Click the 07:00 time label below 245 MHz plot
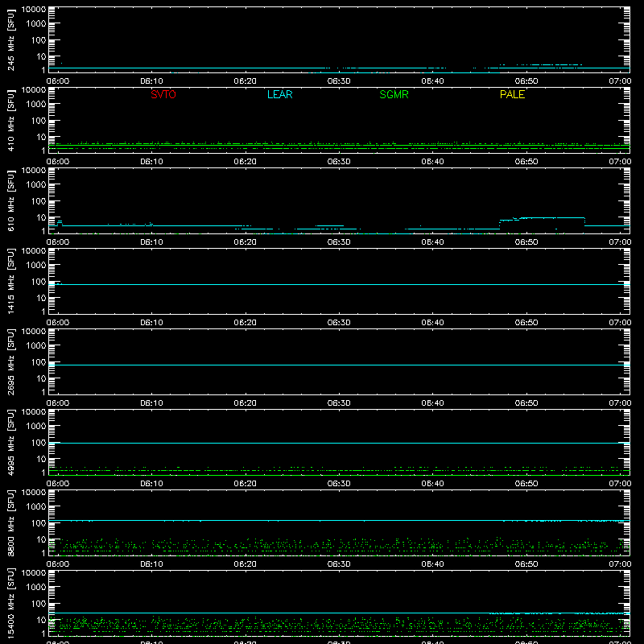644x644 pixels. [620, 81]
